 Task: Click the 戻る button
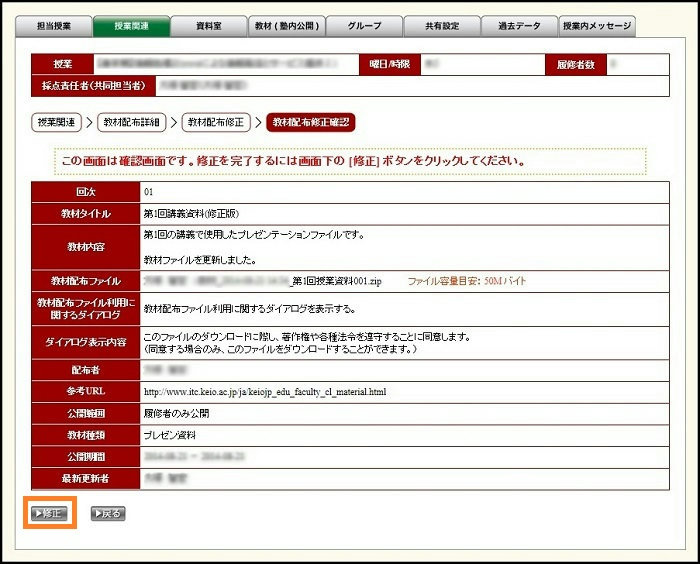[x=108, y=513]
